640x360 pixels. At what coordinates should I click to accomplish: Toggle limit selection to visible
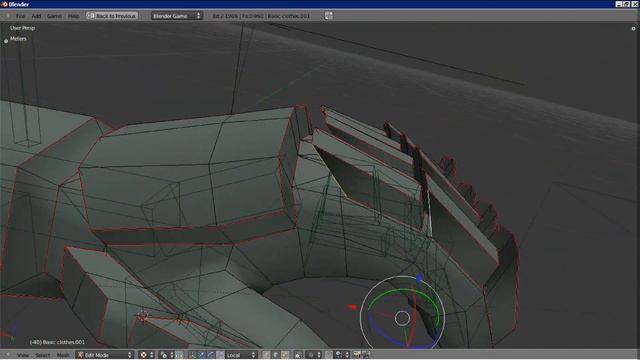298,355
